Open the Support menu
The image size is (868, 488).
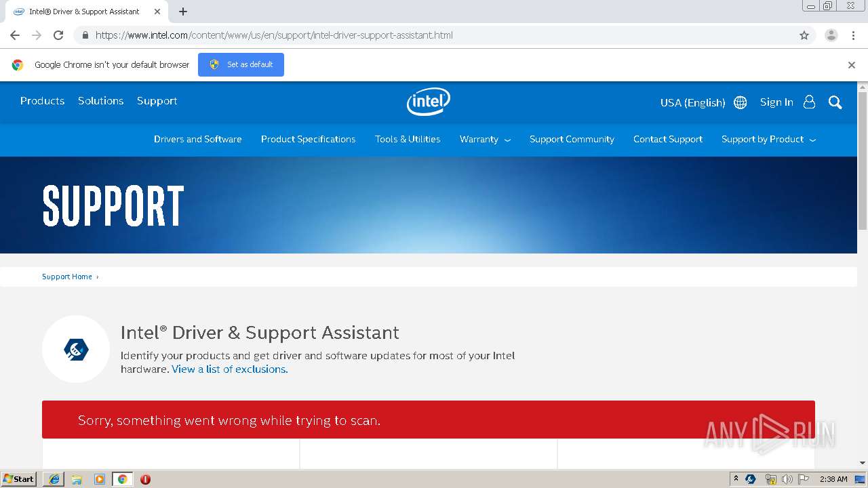point(157,101)
